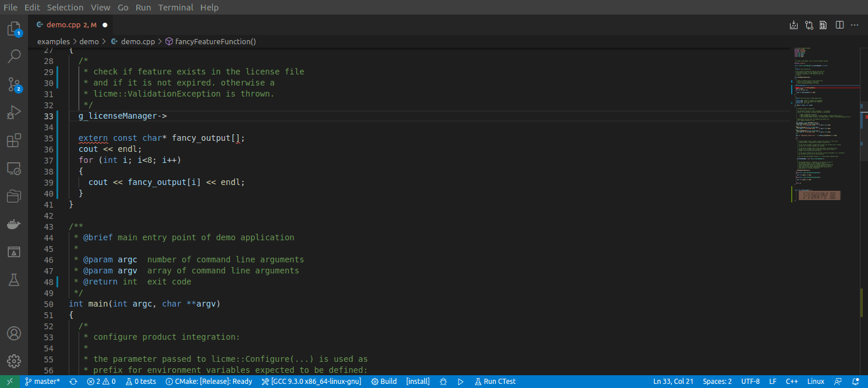The image size is (868, 388).
Task: Synchronize changes in status bar
Action: (73, 382)
